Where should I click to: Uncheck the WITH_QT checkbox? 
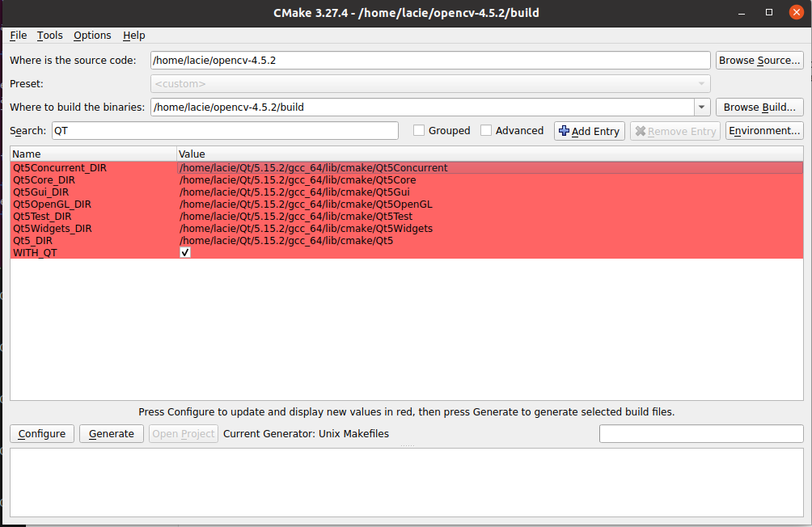pyautogui.click(x=185, y=253)
